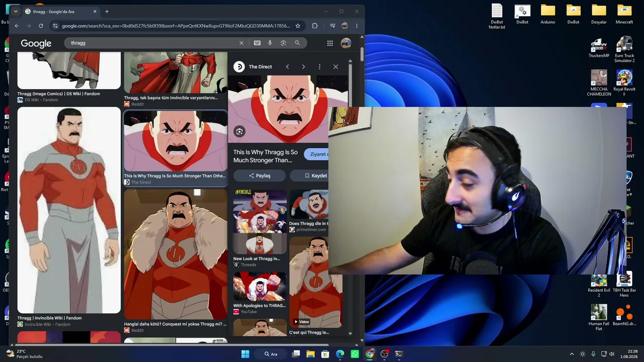Open File Explorer from the taskbar
Viewport: 644px width, 362px height.
310,354
